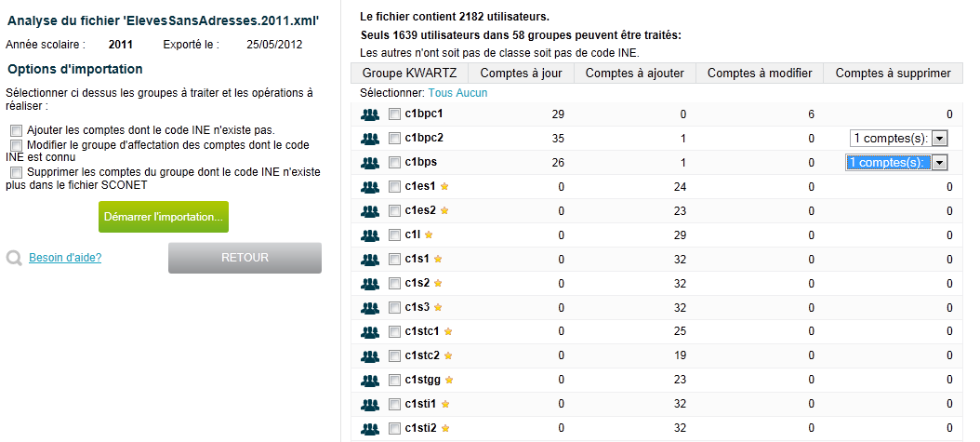
Task: Check the c1stgg group checkbox
Action: pyautogui.click(x=394, y=380)
